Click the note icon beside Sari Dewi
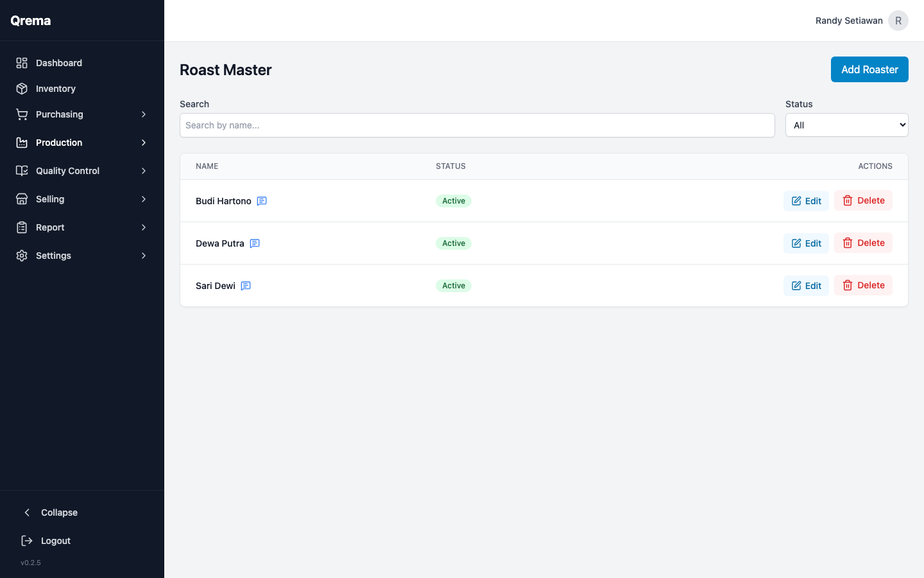 (x=246, y=286)
